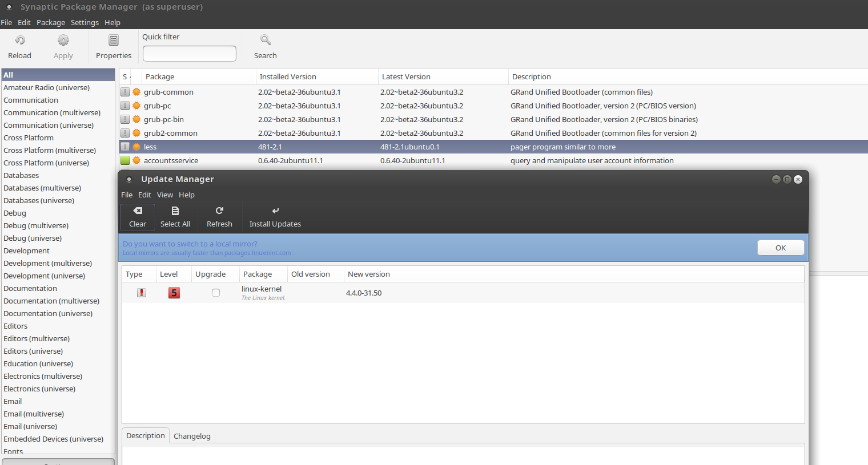Click the Refresh icon in Update Manager
The width and height of the screenshot is (868, 465).
pyautogui.click(x=219, y=211)
